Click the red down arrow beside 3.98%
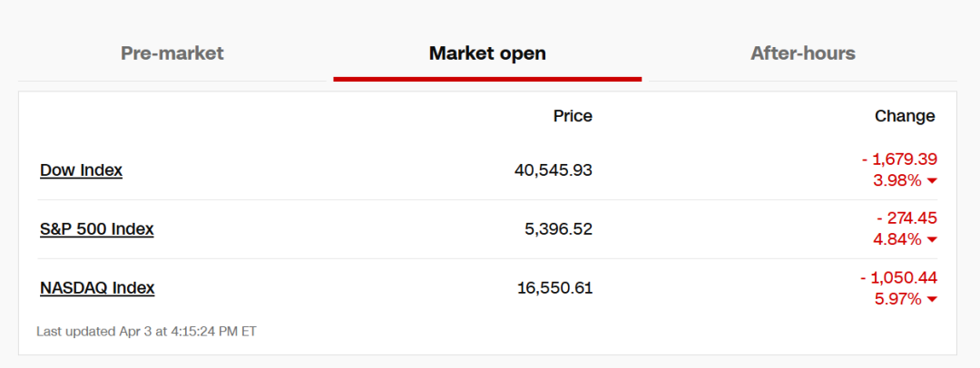This screenshot has width=980, height=368. click(x=932, y=181)
